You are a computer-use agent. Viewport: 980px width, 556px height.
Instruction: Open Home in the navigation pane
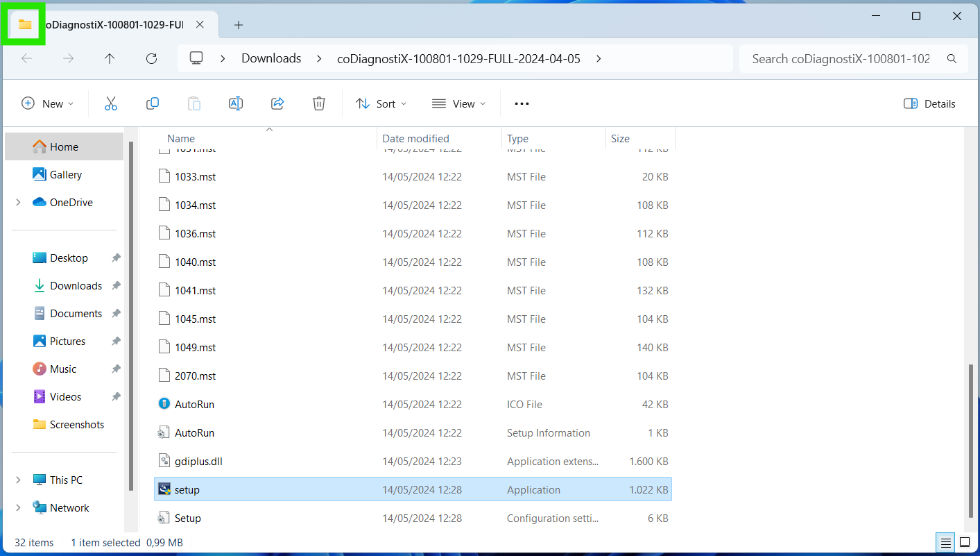64,146
